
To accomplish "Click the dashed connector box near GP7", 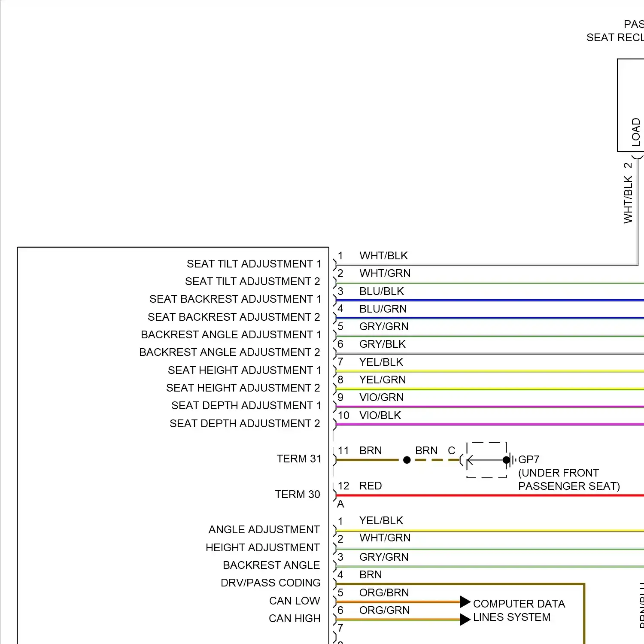I will tap(486, 460).
